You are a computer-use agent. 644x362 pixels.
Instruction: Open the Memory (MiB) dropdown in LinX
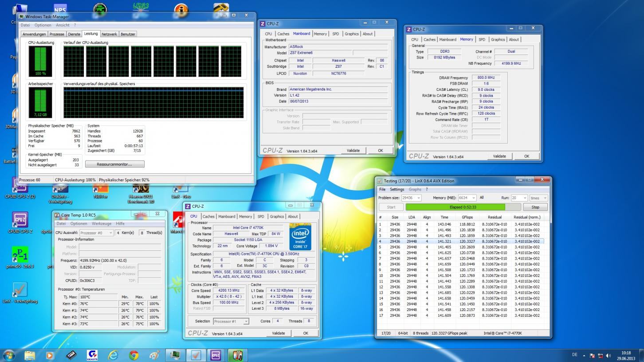tap(473, 198)
